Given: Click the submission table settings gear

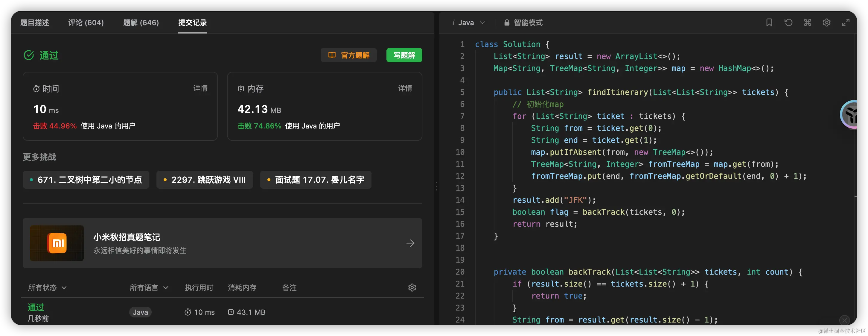Looking at the screenshot, I should coord(412,287).
